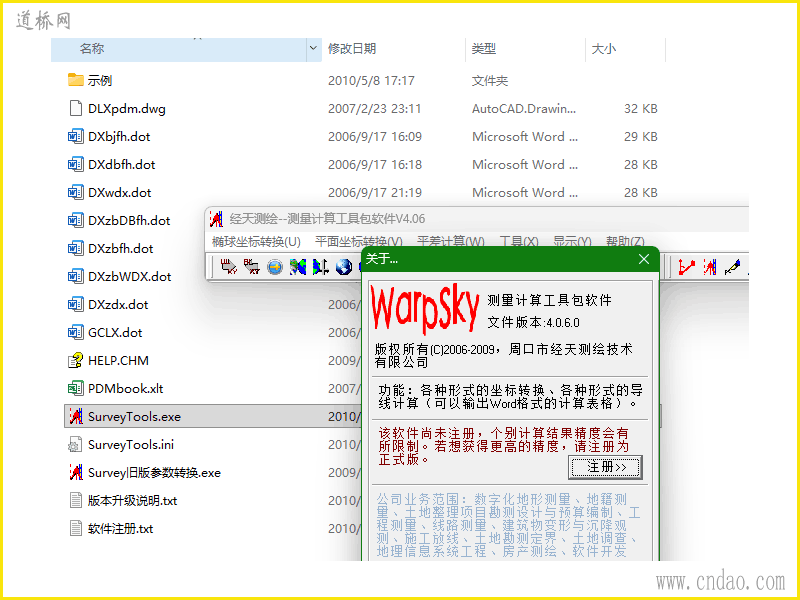Screen dimensions: 800x600
Task: Click the date 2007/2/23 23:11
Action: point(374,109)
